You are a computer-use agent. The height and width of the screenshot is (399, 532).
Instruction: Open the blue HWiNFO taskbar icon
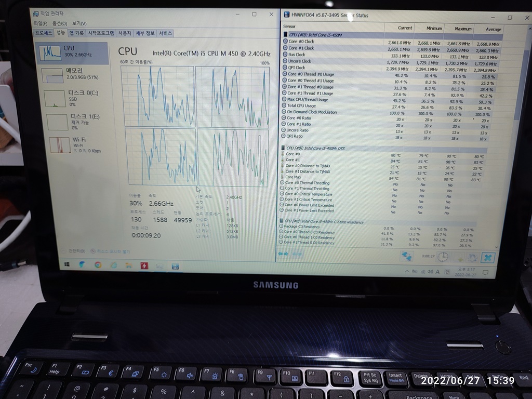175,267
